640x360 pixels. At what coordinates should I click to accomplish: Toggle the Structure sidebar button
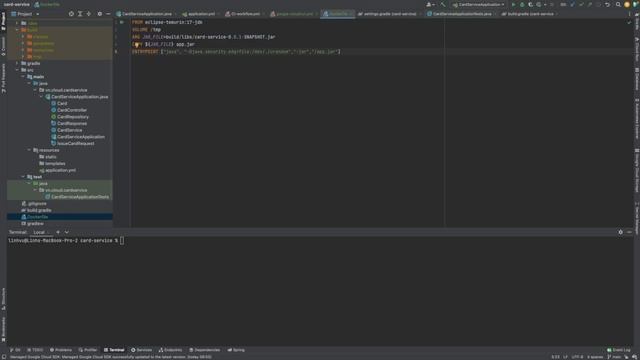[3, 299]
